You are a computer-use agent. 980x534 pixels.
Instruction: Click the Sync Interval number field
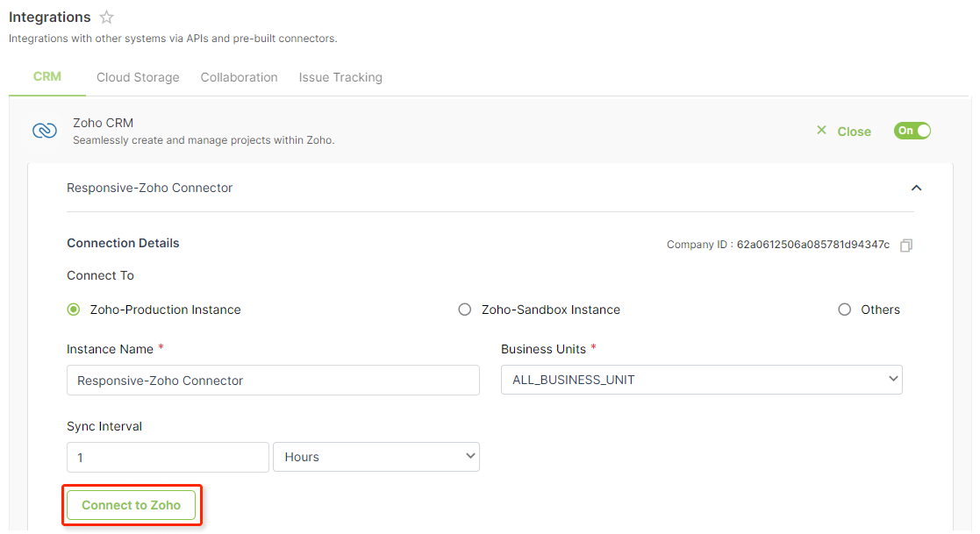[x=168, y=457]
